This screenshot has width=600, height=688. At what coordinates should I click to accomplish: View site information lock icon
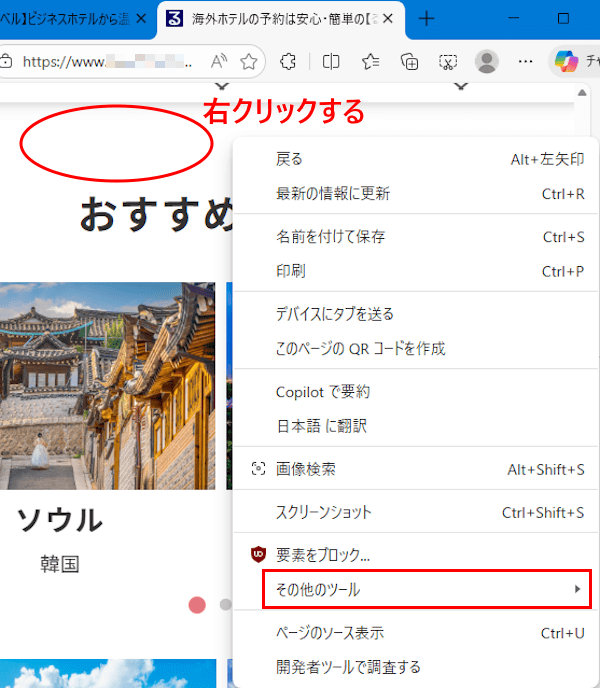(6, 61)
